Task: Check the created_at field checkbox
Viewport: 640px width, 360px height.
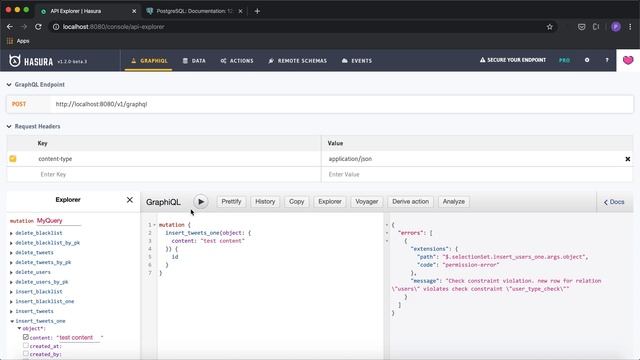Action: (26, 345)
